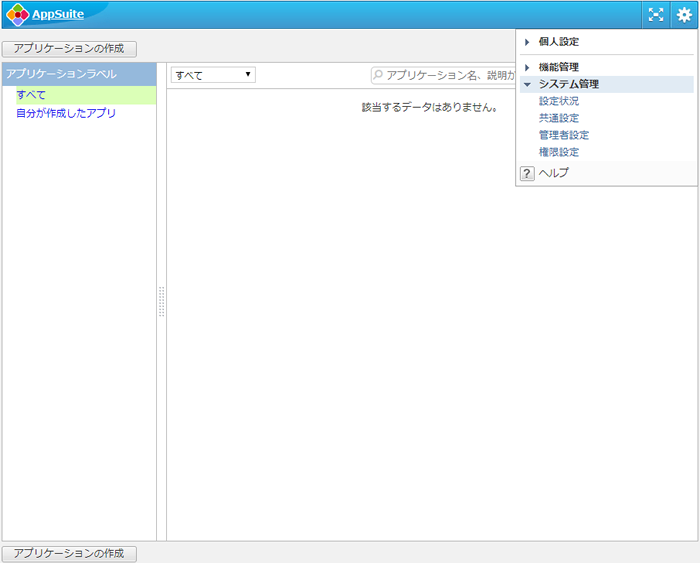Click the AppSuite colorful logo icon
The image size is (700, 563).
[x=18, y=15]
